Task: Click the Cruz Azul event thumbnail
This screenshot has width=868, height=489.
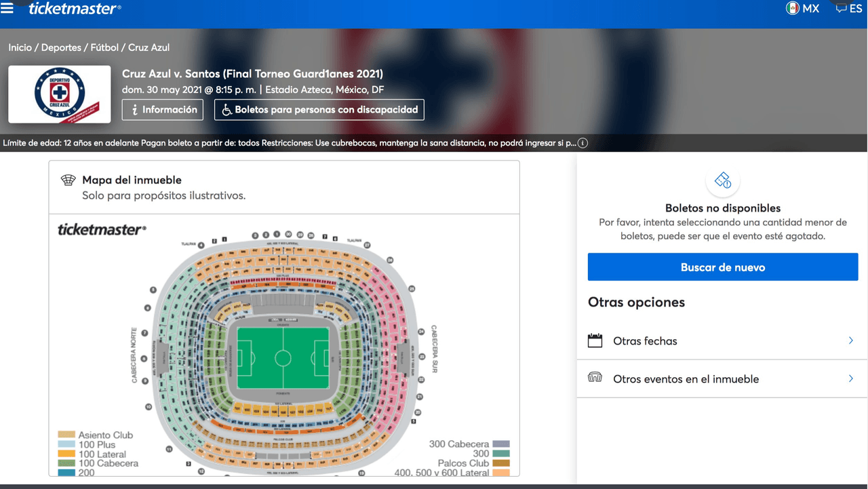Action: [x=60, y=94]
